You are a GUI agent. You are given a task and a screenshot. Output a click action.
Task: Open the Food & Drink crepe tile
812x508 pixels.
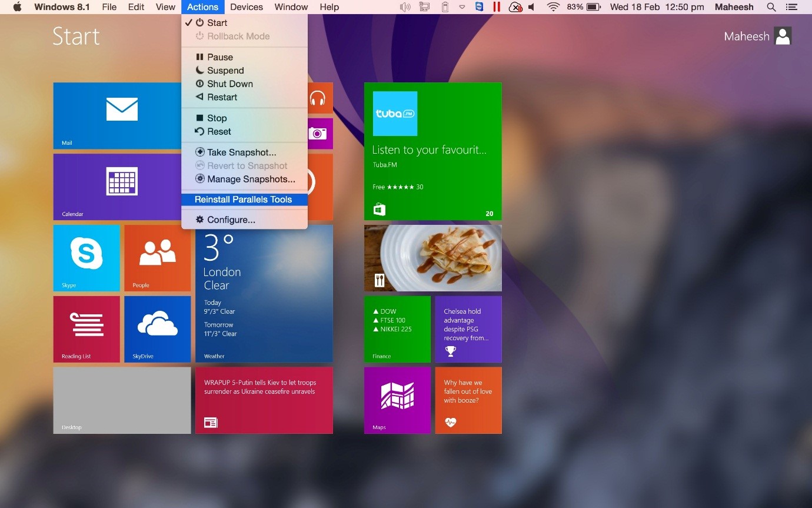click(x=433, y=258)
